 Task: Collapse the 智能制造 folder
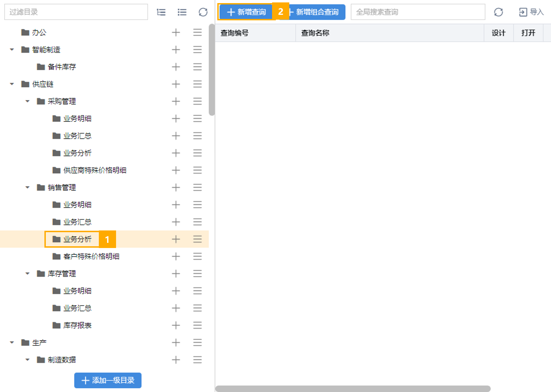[12, 50]
